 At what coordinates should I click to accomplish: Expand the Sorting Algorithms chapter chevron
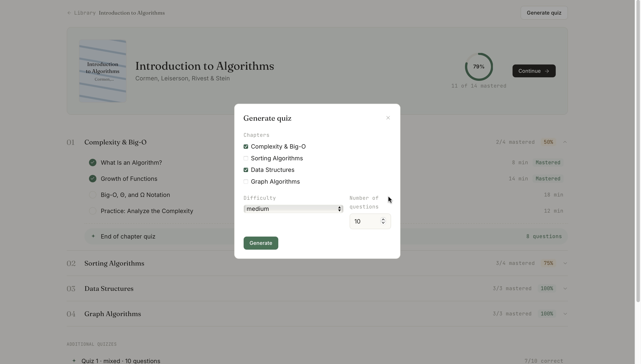point(565,263)
